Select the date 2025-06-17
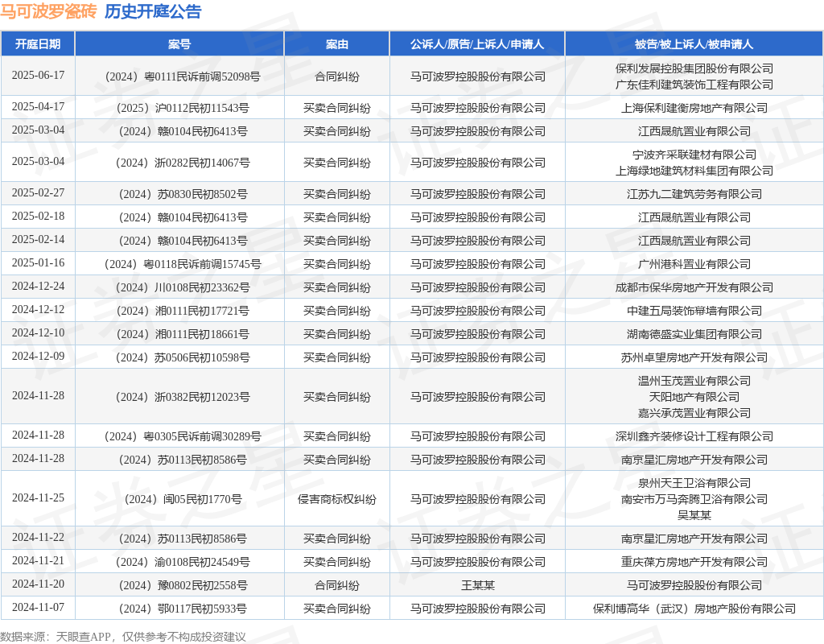Image resolution: width=824 pixels, height=644 pixels. [x=39, y=75]
